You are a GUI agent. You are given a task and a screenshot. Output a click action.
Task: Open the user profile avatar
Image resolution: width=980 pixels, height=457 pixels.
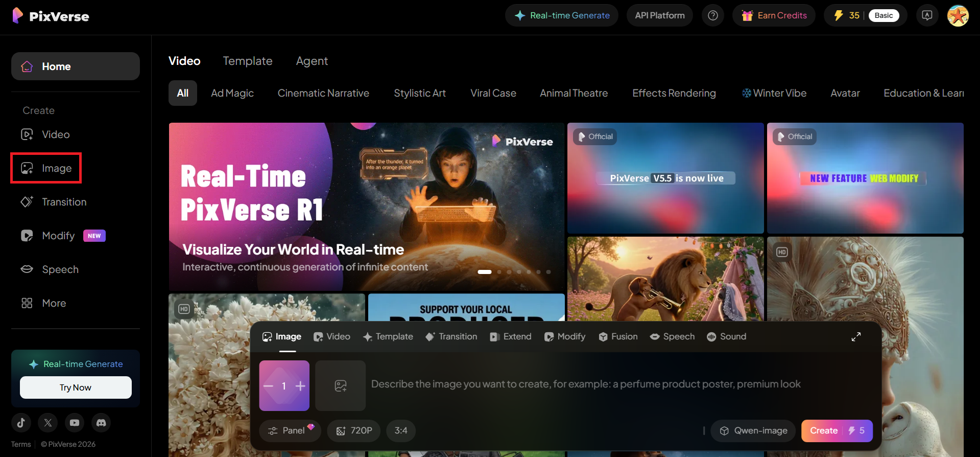tap(958, 15)
